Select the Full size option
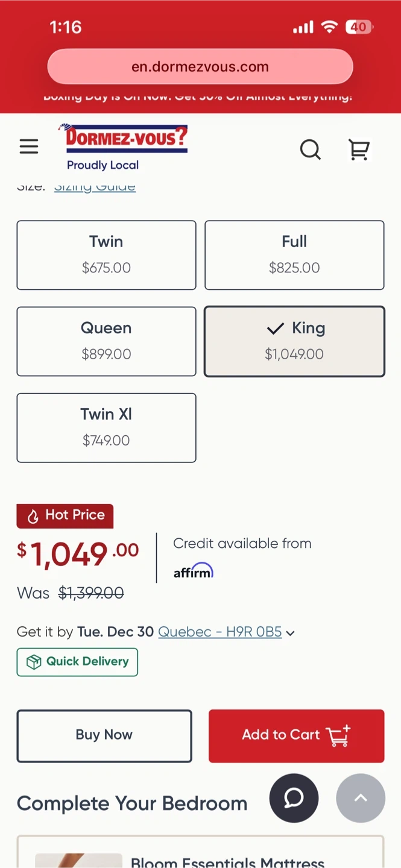The width and height of the screenshot is (401, 868). [x=294, y=255]
